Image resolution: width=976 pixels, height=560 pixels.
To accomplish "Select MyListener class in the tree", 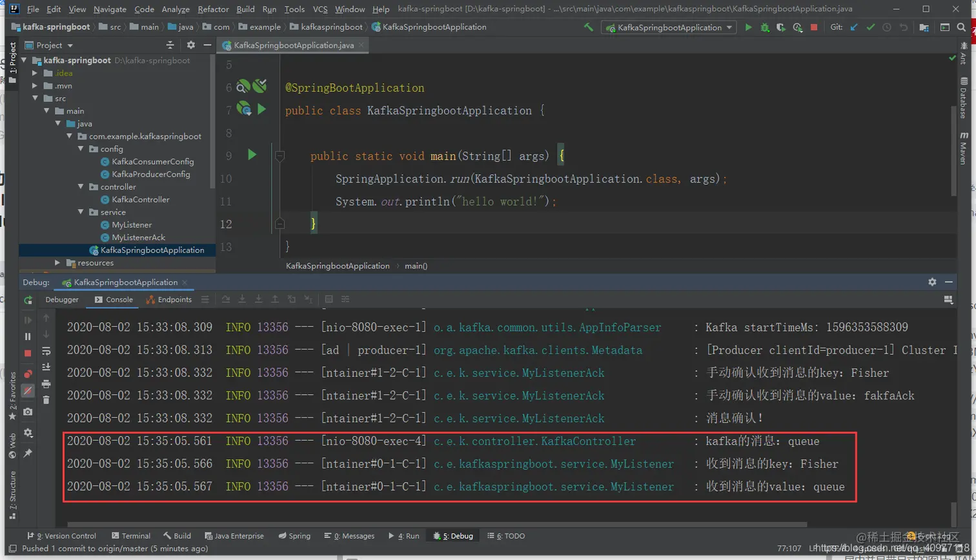I will point(132,225).
